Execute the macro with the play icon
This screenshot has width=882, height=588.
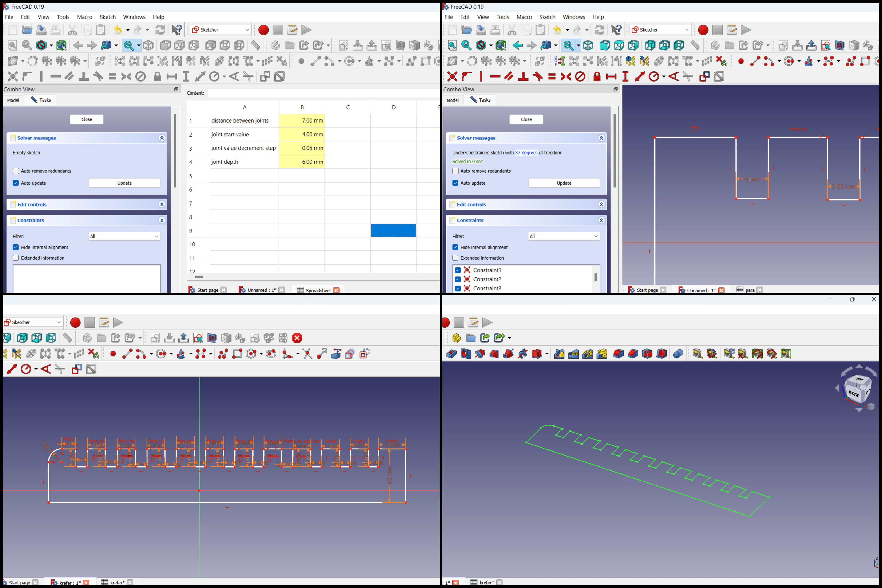coord(306,30)
